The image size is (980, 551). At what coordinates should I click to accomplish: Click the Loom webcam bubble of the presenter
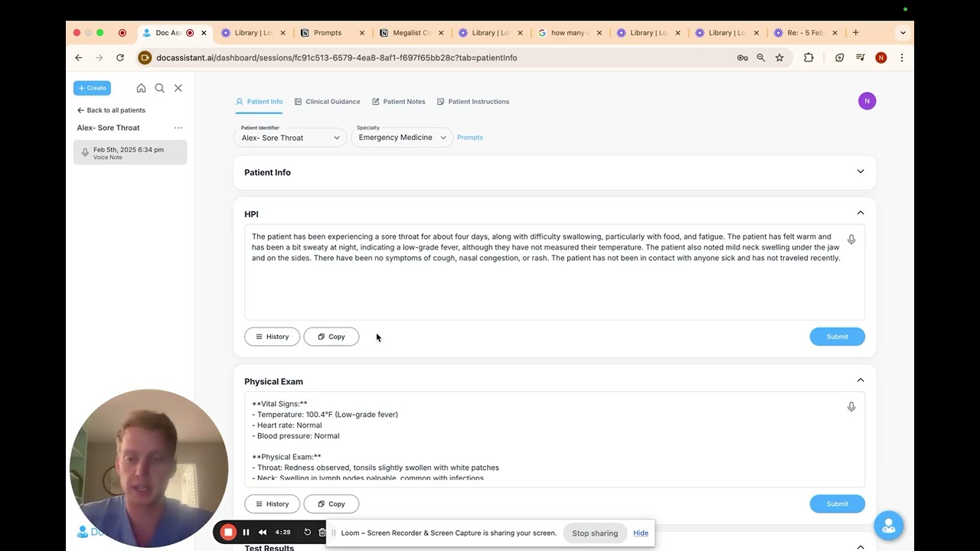[x=149, y=468]
